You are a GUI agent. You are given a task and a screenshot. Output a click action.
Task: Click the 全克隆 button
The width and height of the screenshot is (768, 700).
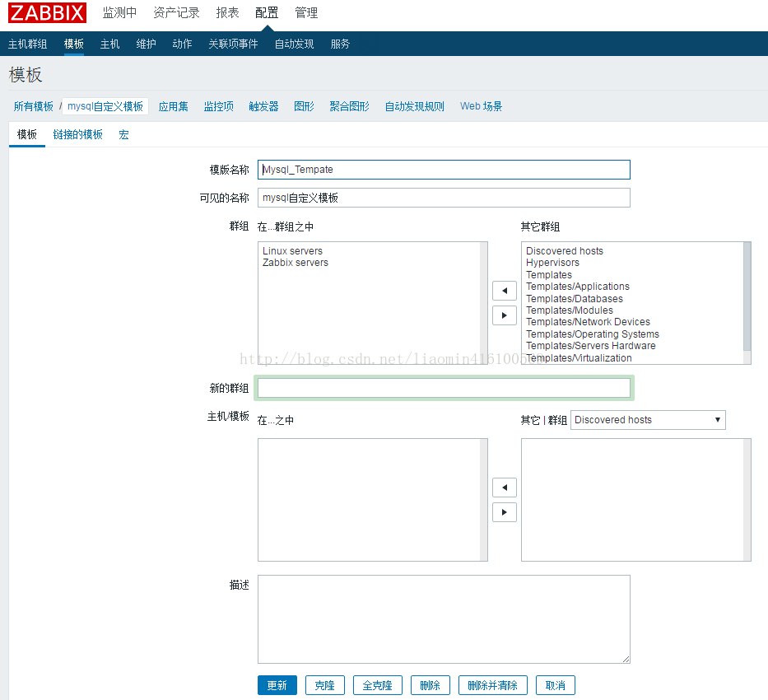(x=378, y=685)
